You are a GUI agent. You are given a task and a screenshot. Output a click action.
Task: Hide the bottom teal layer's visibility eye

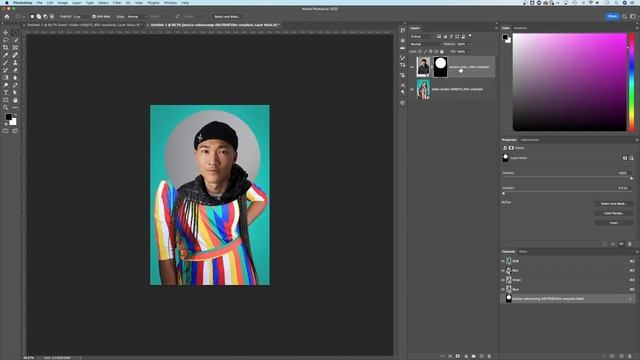(x=411, y=89)
